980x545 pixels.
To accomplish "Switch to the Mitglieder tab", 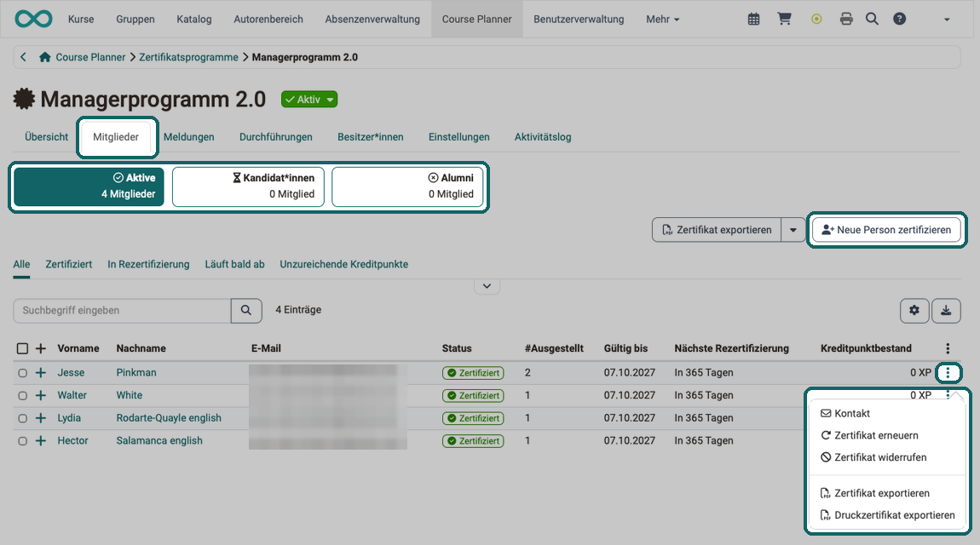I will coord(116,137).
